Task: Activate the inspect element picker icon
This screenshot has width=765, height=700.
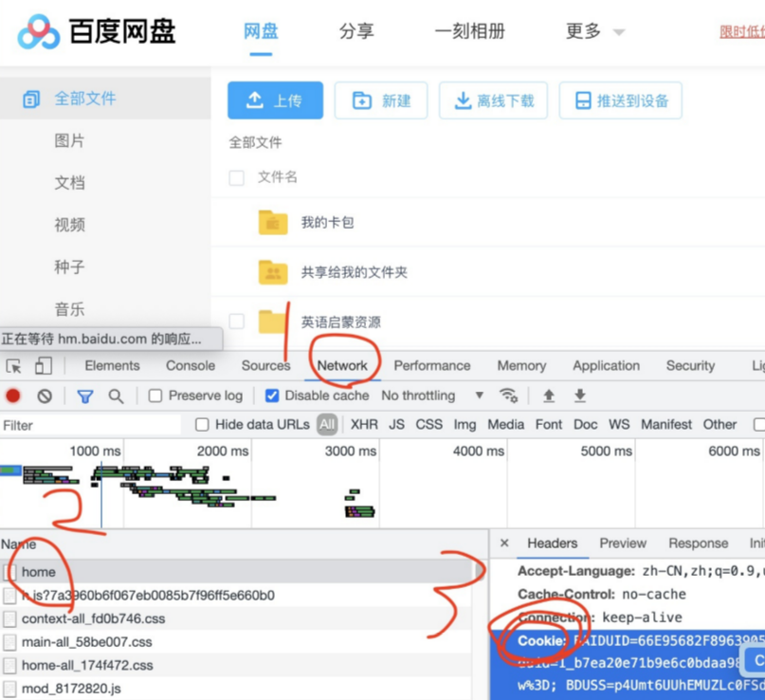Action: click(x=14, y=366)
